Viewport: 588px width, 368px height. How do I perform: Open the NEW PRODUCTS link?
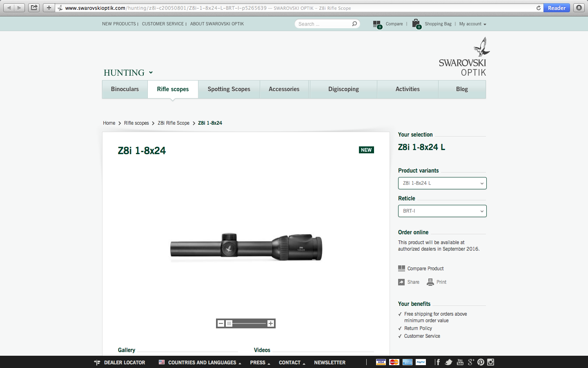pos(119,24)
